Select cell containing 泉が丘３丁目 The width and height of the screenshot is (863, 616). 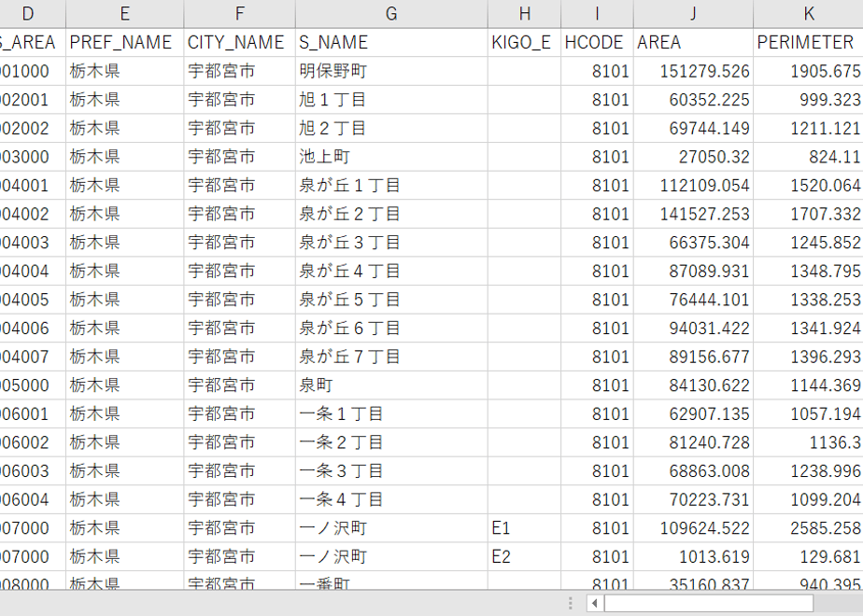391,243
